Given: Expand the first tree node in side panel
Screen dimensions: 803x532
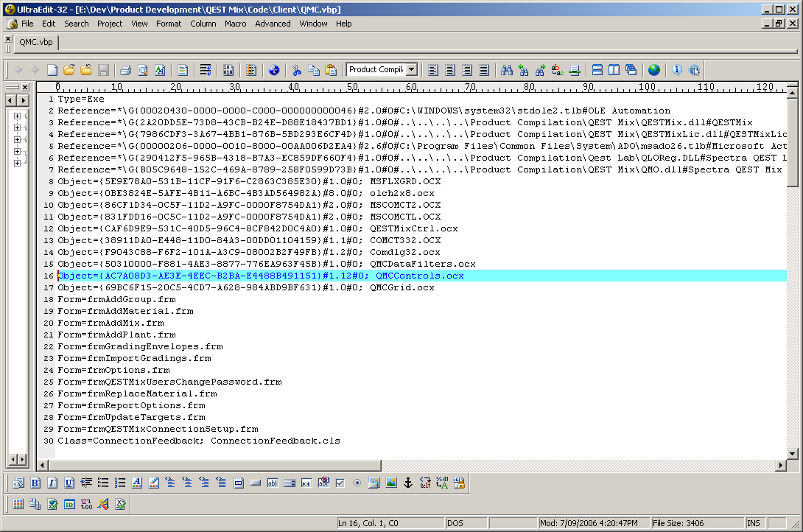Looking at the screenshot, I should click(17, 116).
